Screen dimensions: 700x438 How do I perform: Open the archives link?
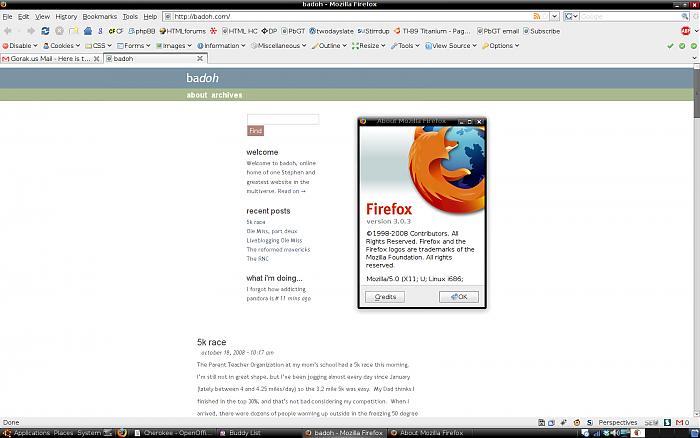227,95
